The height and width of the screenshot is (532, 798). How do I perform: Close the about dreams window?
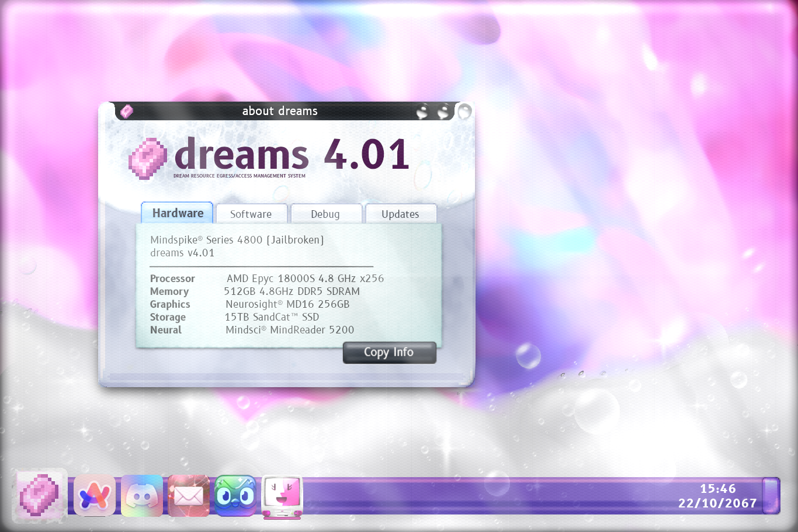[464, 111]
